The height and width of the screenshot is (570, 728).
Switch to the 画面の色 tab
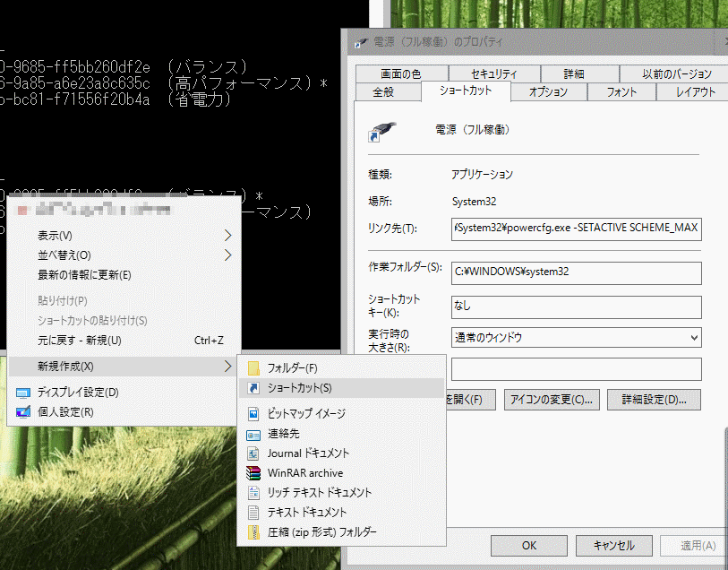pyautogui.click(x=401, y=73)
